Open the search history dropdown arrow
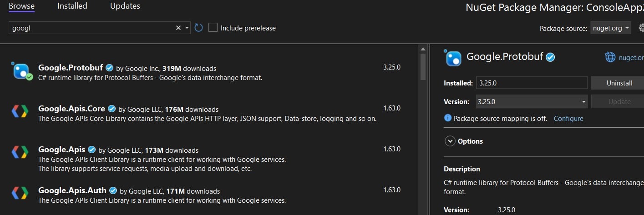 click(x=187, y=28)
